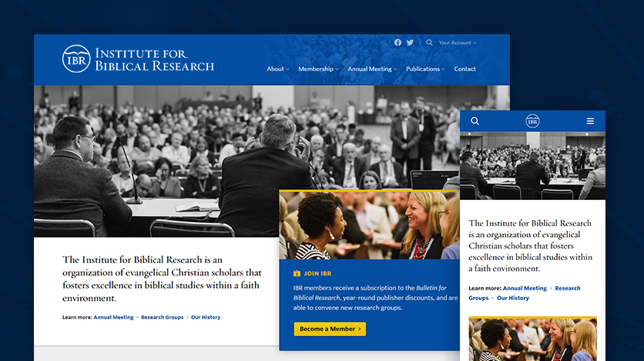Open desktop Annual Meeting learn-more link
The height and width of the screenshot is (361, 644).
tap(113, 317)
